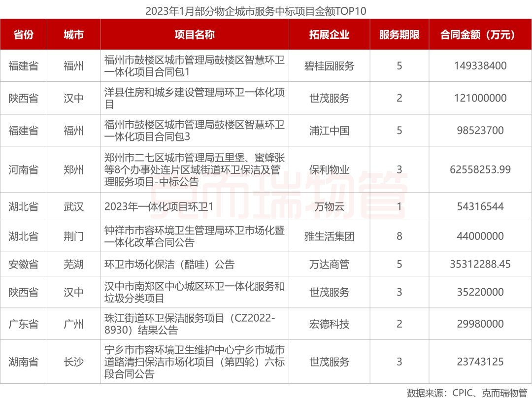532x402 pixels.
Task: Select the city cell 广州
Action: click(x=73, y=324)
